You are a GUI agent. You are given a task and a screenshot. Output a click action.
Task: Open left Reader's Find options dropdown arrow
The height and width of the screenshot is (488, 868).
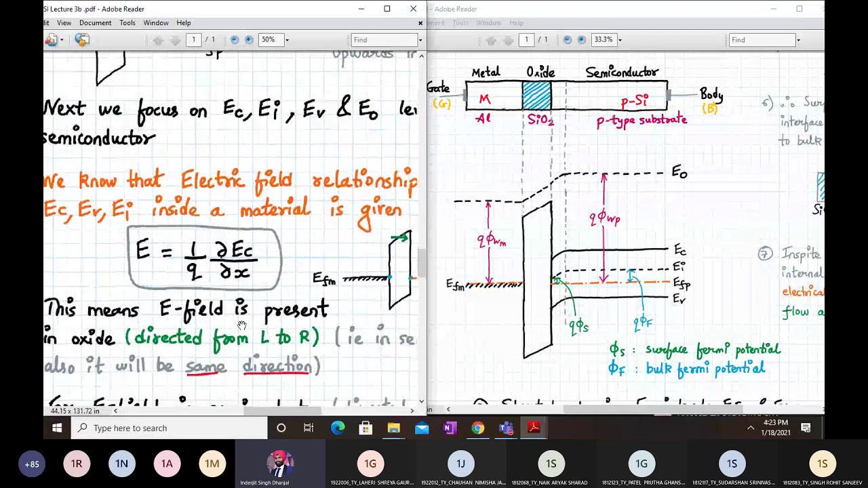click(x=420, y=40)
